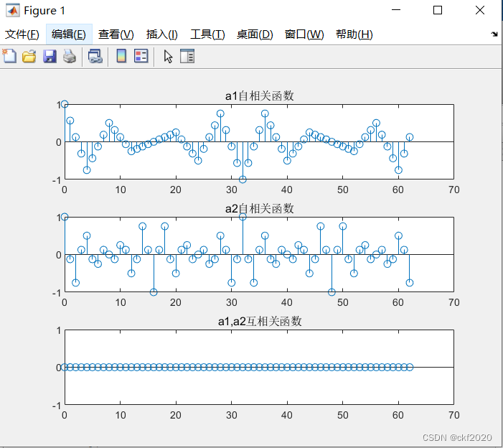Viewport: 503px width, 448px height.
Task: Click the Link Plot toolbar icon
Action: pyautogui.click(x=95, y=56)
